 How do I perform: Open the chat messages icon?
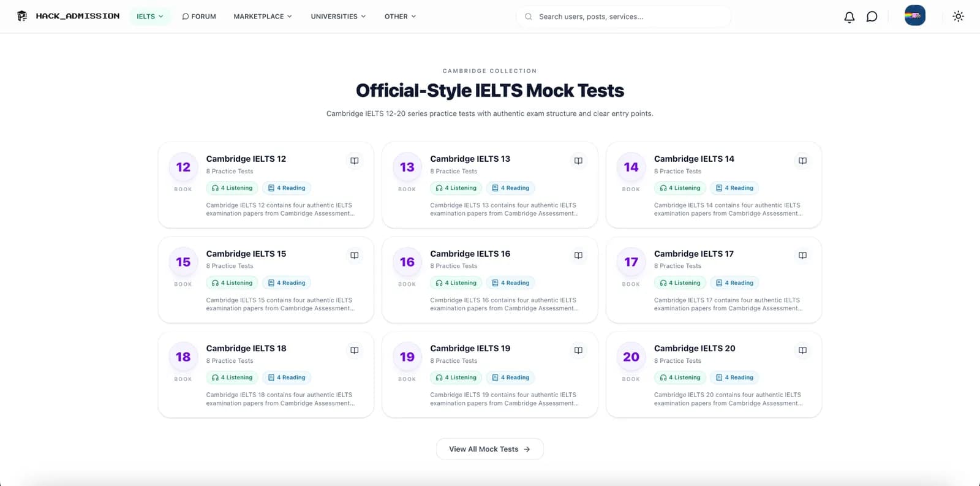(x=872, y=17)
